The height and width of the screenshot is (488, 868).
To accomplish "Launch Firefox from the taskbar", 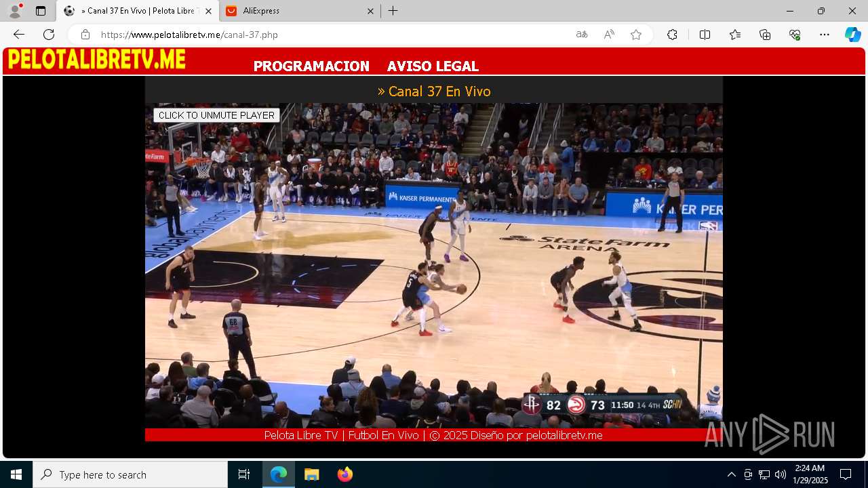I will [x=344, y=474].
